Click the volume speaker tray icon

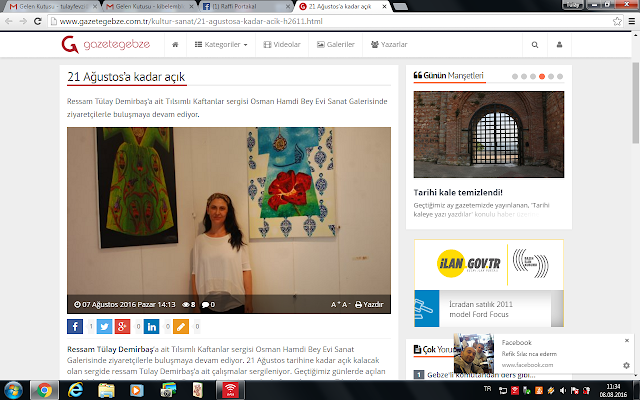pos(563,391)
